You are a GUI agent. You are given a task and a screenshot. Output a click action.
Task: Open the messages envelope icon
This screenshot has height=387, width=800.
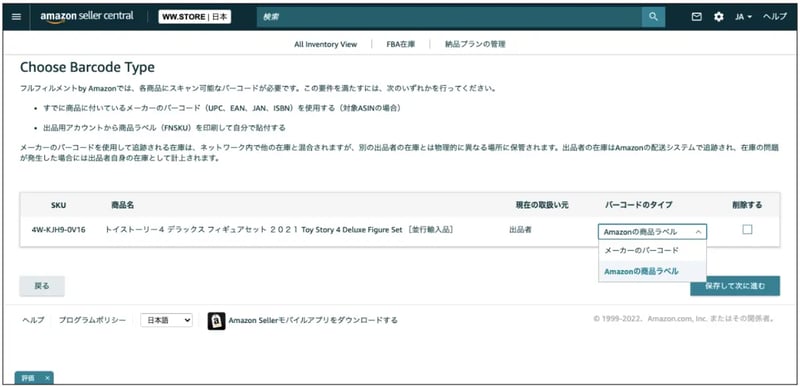(x=696, y=17)
